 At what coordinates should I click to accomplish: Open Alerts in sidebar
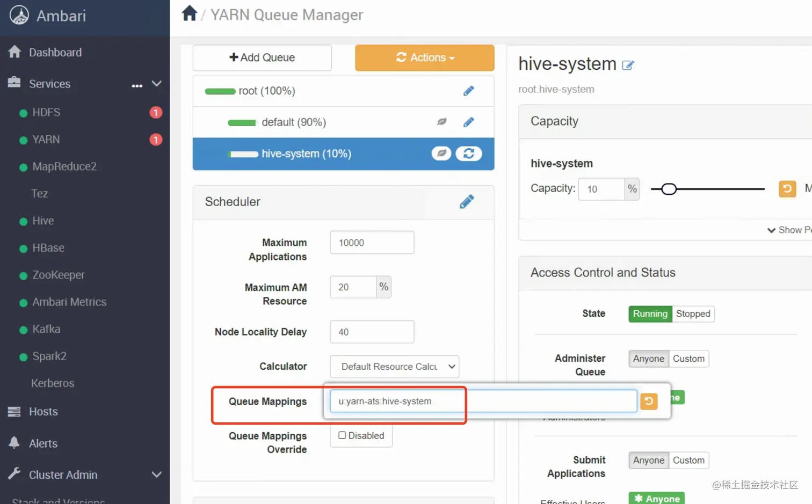tap(43, 443)
